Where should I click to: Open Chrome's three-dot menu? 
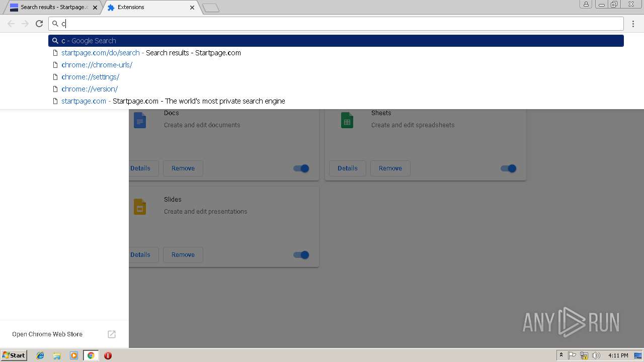[x=633, y=24]
